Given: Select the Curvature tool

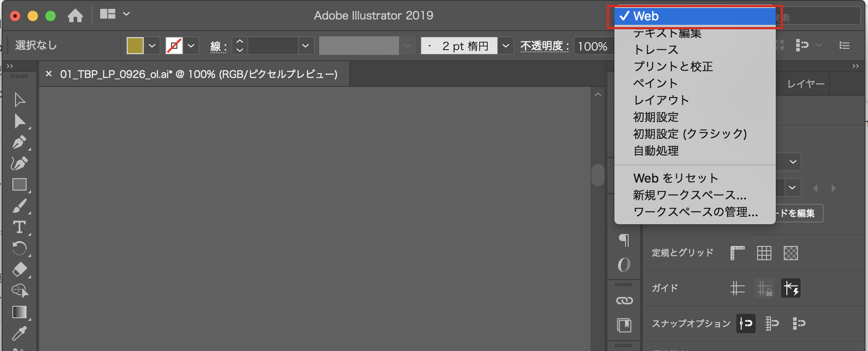Looking at the screenshot, I should click(20, 164).
